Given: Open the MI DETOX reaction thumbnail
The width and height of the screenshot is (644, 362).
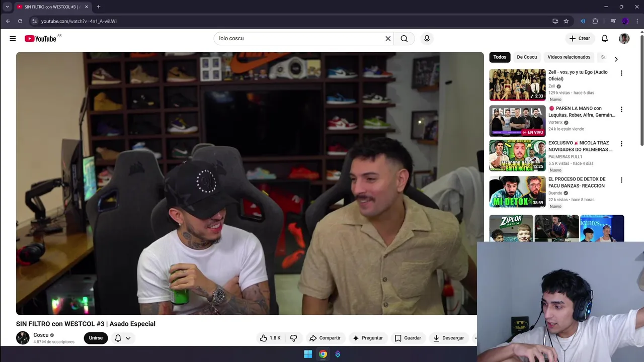Looking at the screenshot, I should click(517, 192).
